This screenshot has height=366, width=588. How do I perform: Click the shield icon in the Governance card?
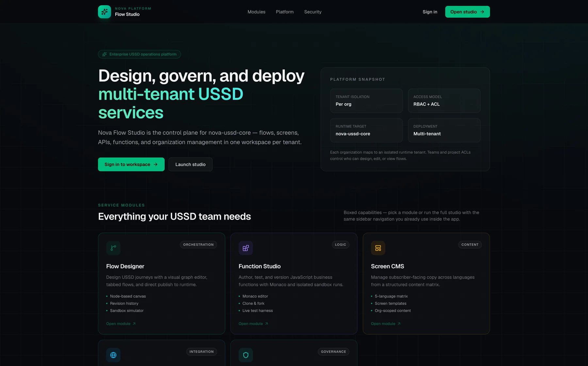coord(246,355)
